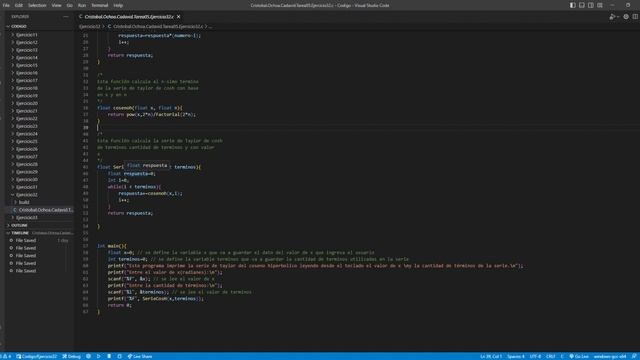Screen dimensions: 640x360
Task: Open the Selection menu
Action: tap(37, 5)
